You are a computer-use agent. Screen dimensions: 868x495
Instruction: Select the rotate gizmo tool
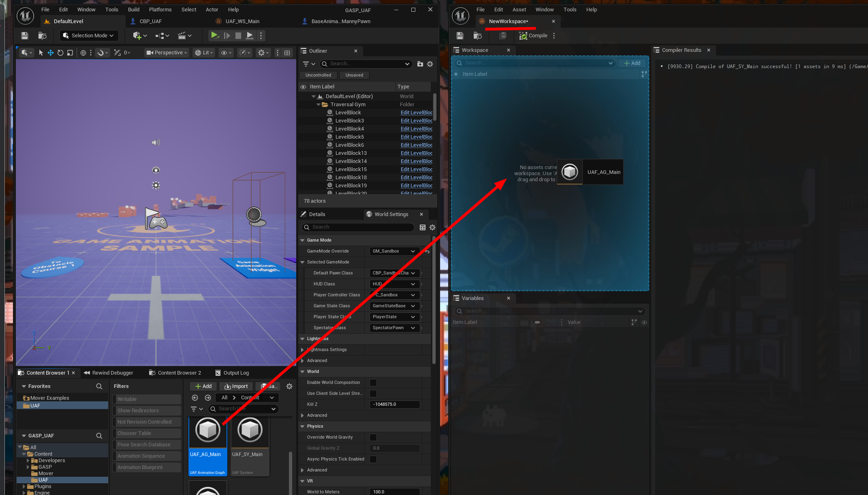[x=60, y=53]
